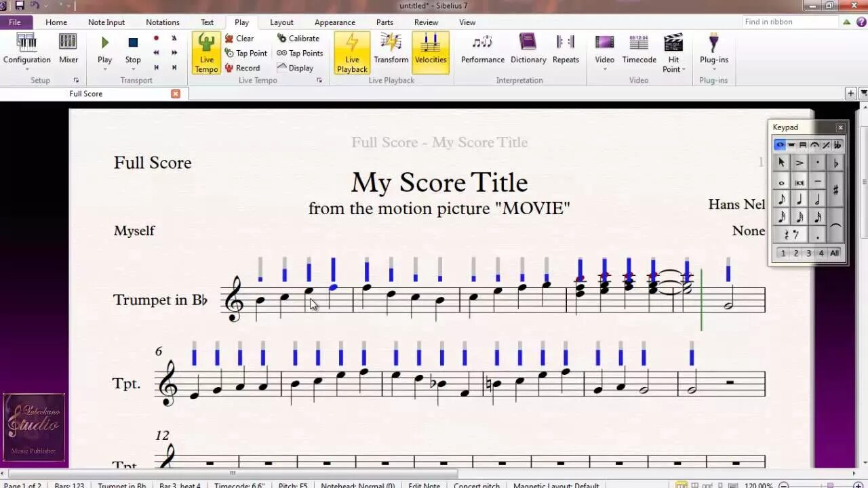Close the Full Score tab
The image size is (868, 488).
click(x=176, y=94)
